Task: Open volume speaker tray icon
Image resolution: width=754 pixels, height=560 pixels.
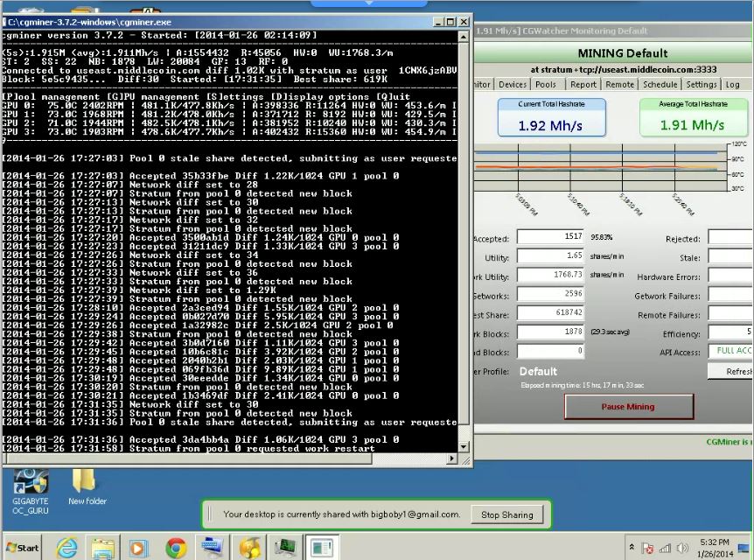Action: point(682,548)
